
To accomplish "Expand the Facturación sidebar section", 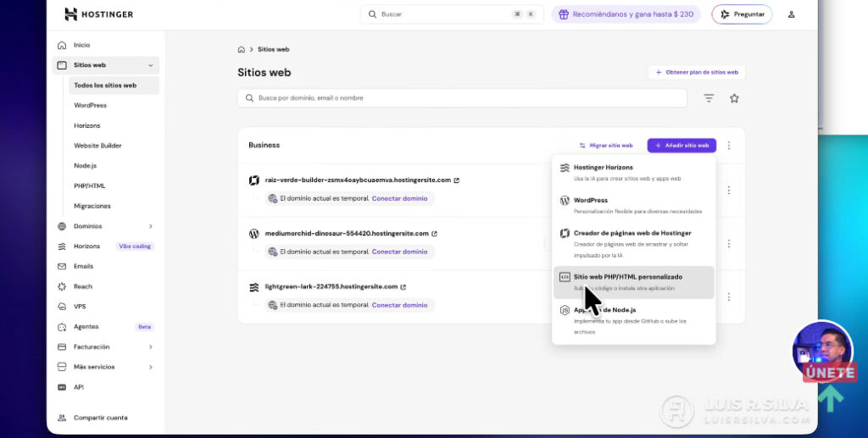I will click(151, 347).
